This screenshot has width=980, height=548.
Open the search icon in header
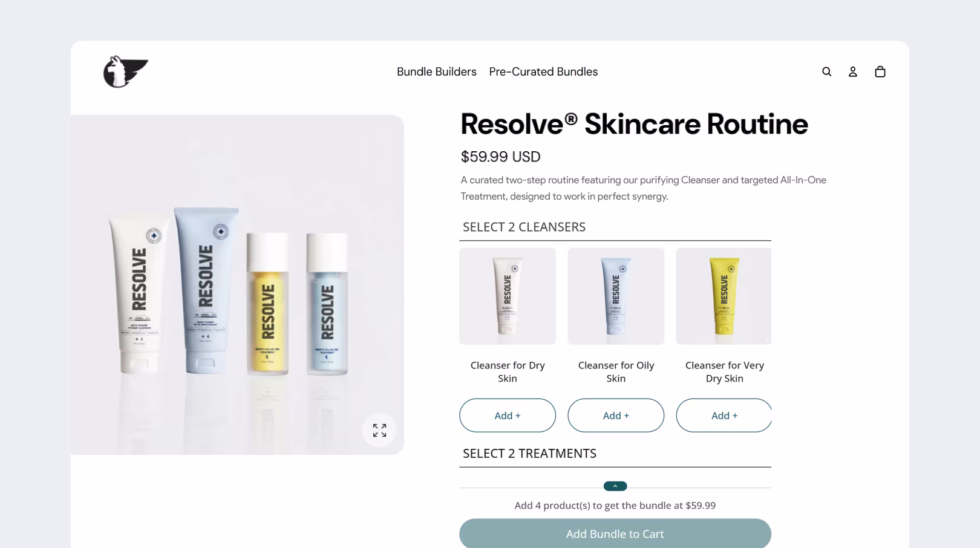(x=826, y=72)
